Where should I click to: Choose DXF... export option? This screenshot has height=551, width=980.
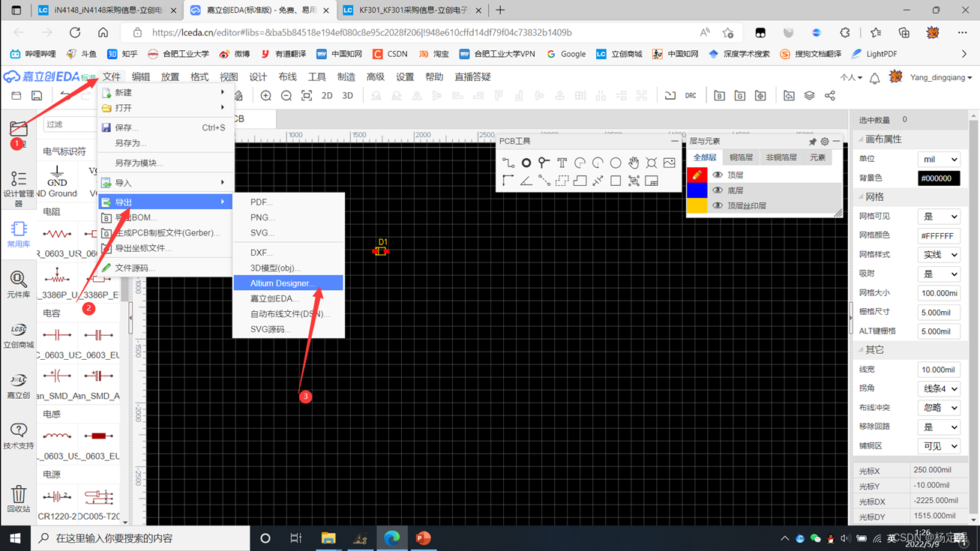[289, 253]
